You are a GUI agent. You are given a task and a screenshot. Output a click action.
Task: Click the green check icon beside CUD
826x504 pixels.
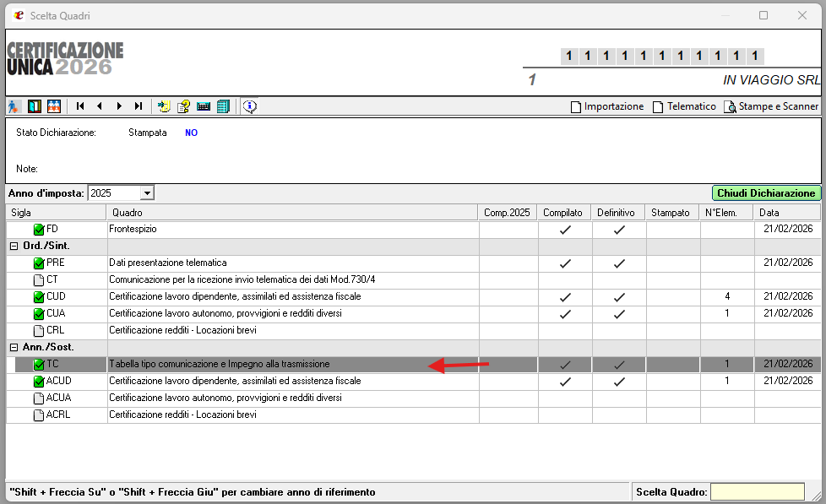pyautogui.click(x=39, y=297)
